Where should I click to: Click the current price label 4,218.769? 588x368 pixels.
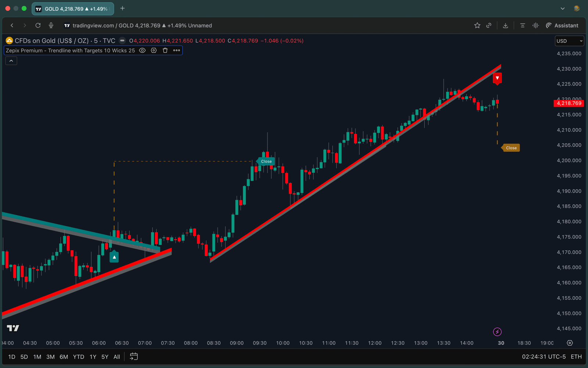569,103
